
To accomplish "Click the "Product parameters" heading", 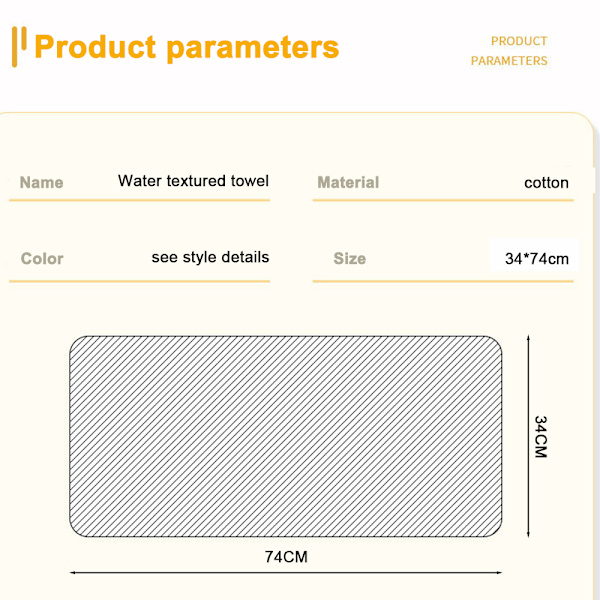I will [x=187, y=47].
